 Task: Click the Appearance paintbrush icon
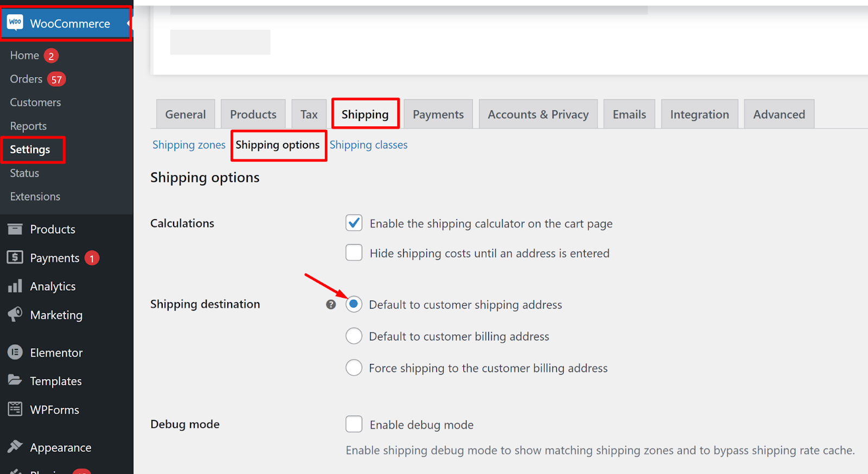click(x=15, y=446)
